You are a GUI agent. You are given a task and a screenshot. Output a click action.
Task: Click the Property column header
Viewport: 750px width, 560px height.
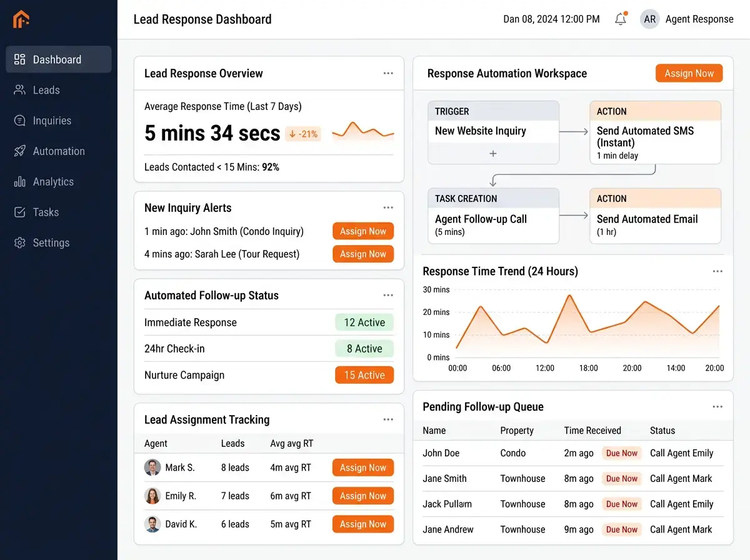coord(517,431)
